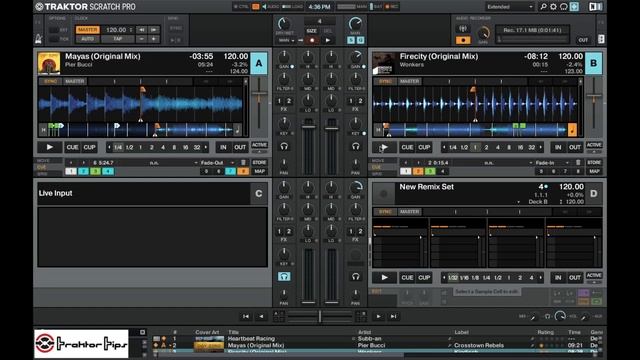This screenshot has height=360, width=640.
Task: Show larger loop sizes in Deck B with right arrow
Action: point(540,147)
